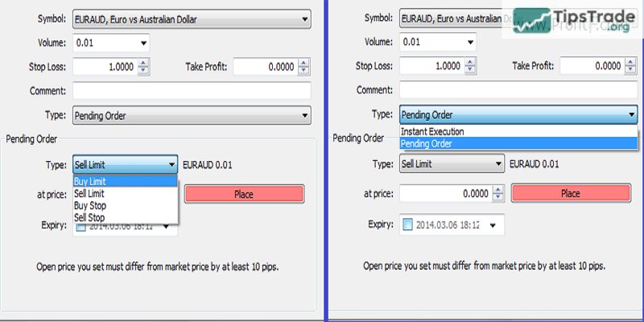The image size is (644, 322).
Task: Click left panel Stop Loss stepper arrows
Action: pos(143,68)
